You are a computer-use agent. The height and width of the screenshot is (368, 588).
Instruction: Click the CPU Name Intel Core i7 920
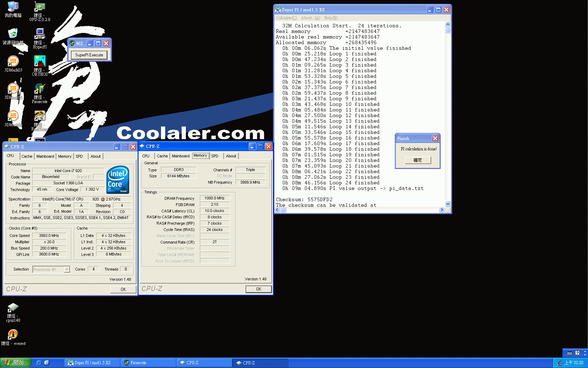[68, 171]
